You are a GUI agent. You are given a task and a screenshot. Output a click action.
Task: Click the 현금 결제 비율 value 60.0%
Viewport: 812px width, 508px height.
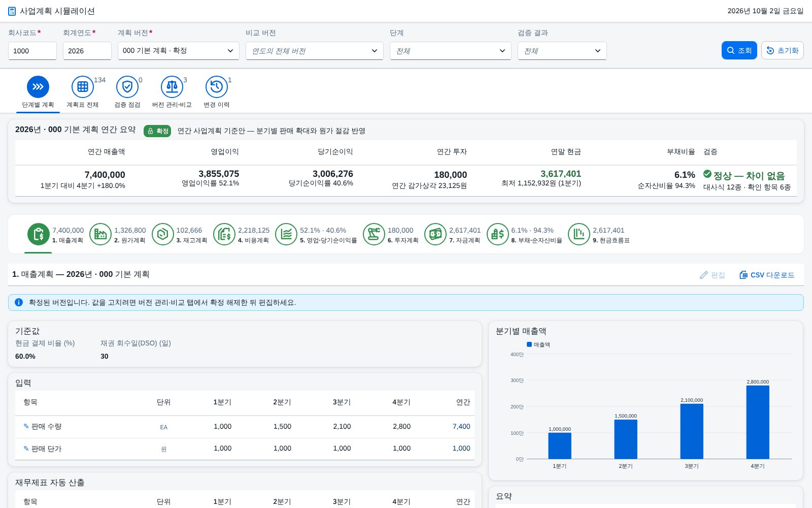[x=25, y=357]
